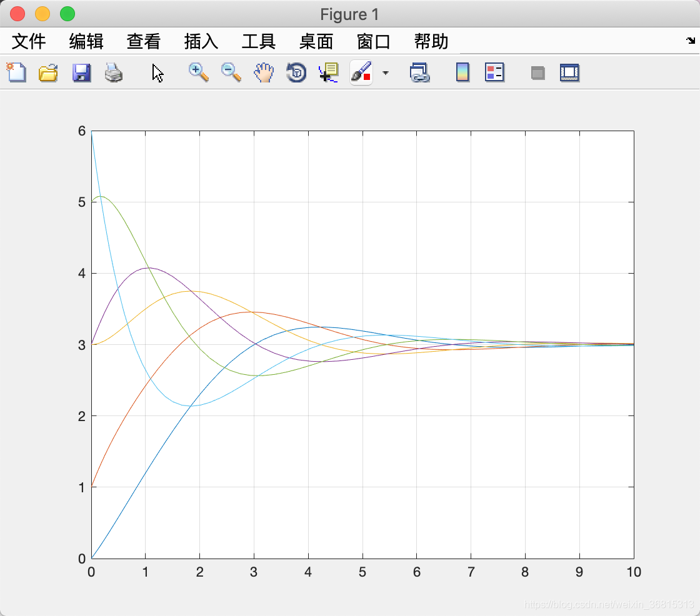The image size is (700, 616).
Task: Open the 编辑 menu
Action: click(86, 41)
